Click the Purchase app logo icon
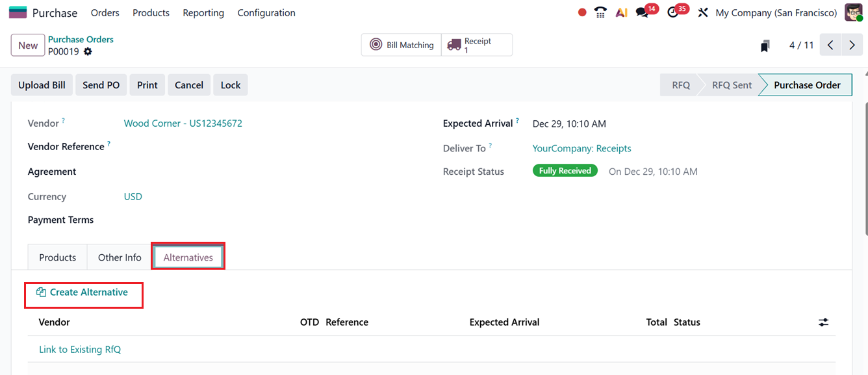Screen dimensions: 868x375 pos(18,12)
